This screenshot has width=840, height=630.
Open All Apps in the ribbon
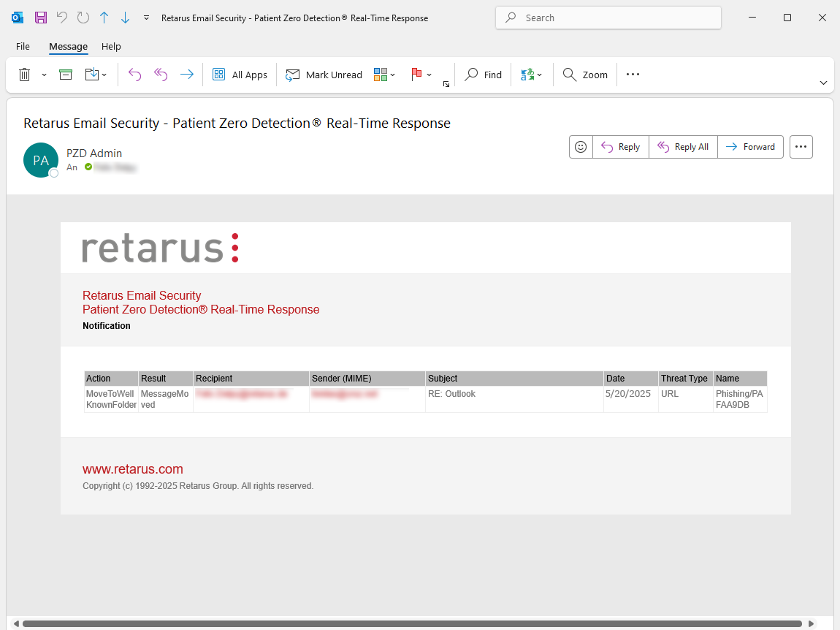[240, 75]
